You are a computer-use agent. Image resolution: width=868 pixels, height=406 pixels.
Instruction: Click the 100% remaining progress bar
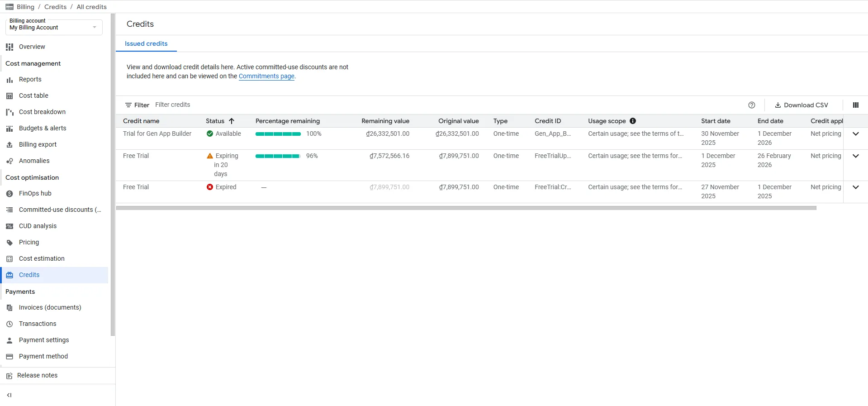point(278,134)
